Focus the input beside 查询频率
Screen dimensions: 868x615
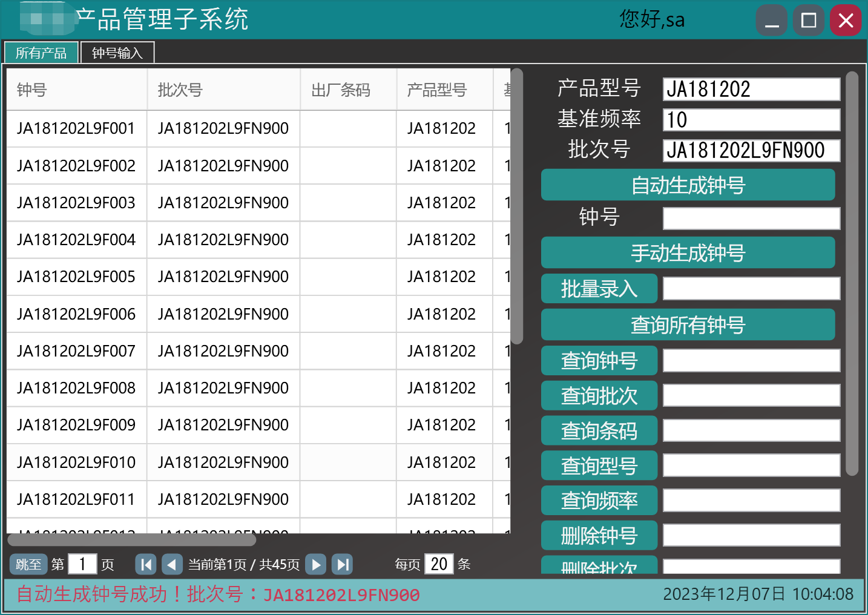click(x=752, y=501)
